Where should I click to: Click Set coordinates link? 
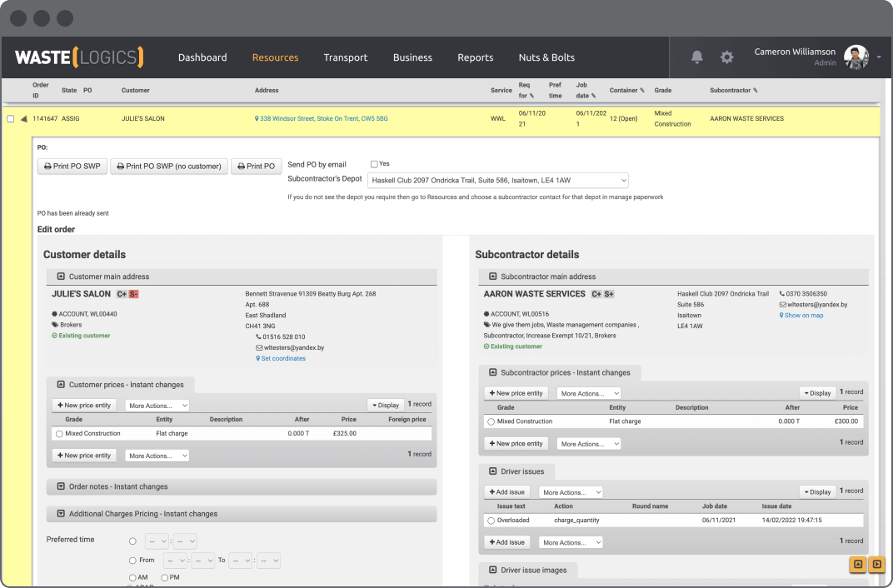281,359
